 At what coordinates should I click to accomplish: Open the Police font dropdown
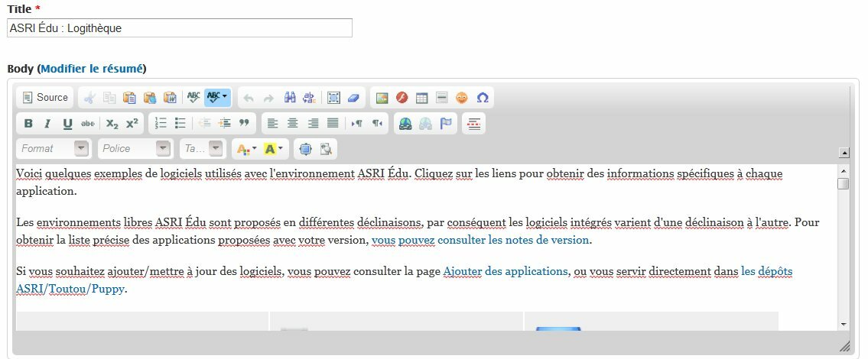point(135,148)
